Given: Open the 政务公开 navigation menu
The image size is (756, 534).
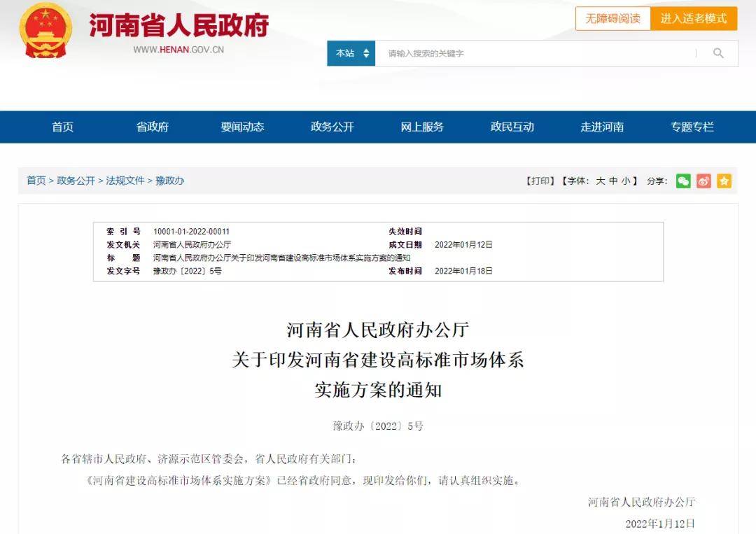Looking at the screenshot, I should point(332,127).
